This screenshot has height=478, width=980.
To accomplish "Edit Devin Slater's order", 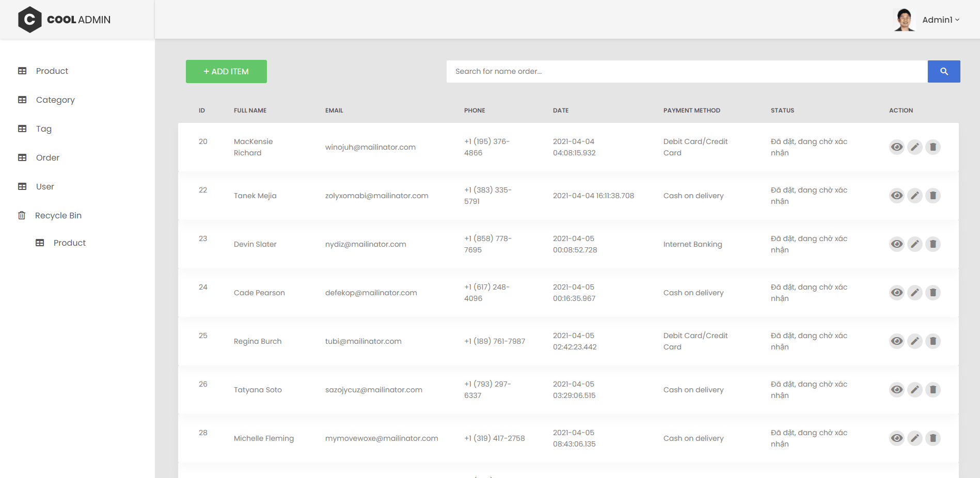I will point(915,244).
